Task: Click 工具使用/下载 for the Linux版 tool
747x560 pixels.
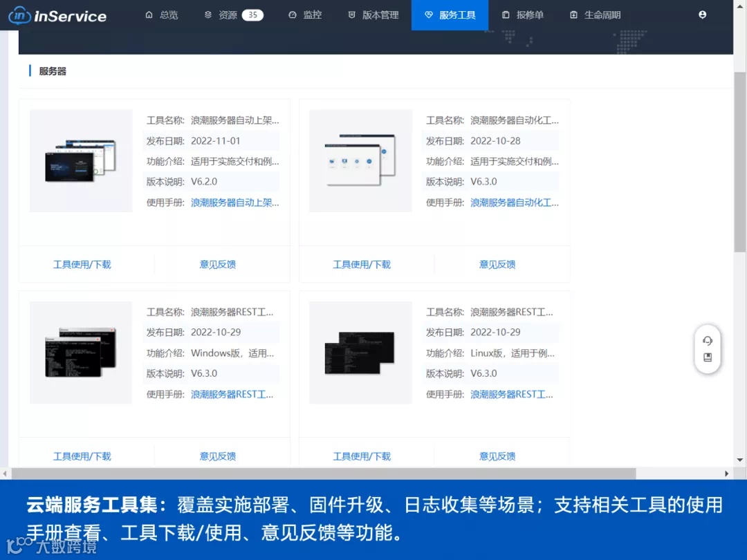Action: click(362, 456)
